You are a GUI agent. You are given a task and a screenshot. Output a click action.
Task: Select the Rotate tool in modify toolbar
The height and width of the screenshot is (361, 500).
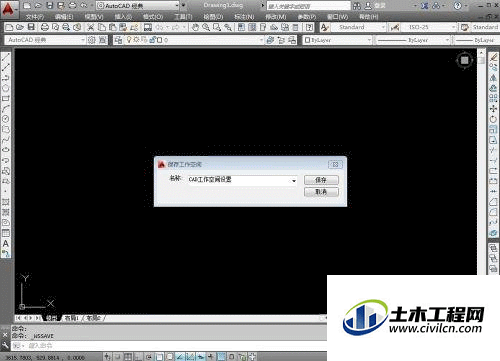(493, 119)
